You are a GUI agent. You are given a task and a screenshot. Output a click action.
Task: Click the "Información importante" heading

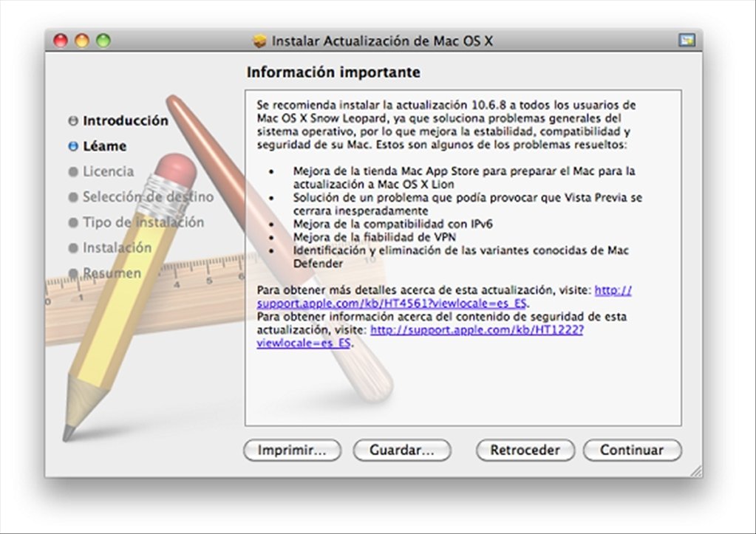[333, 72]
